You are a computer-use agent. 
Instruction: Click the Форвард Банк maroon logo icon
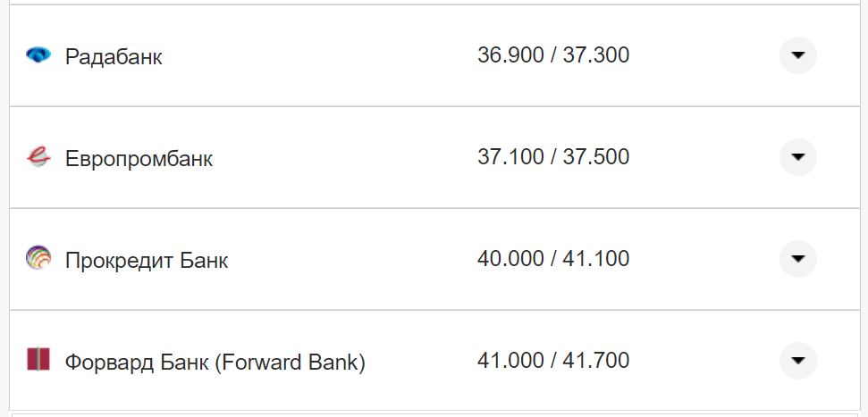[38, 360]
